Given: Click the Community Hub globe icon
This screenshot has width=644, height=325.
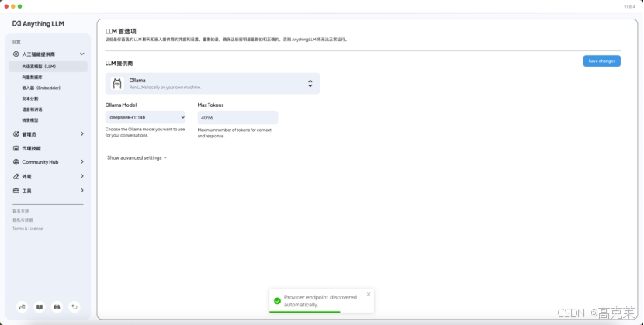Looking at the screenshot, I should [16, 162].
